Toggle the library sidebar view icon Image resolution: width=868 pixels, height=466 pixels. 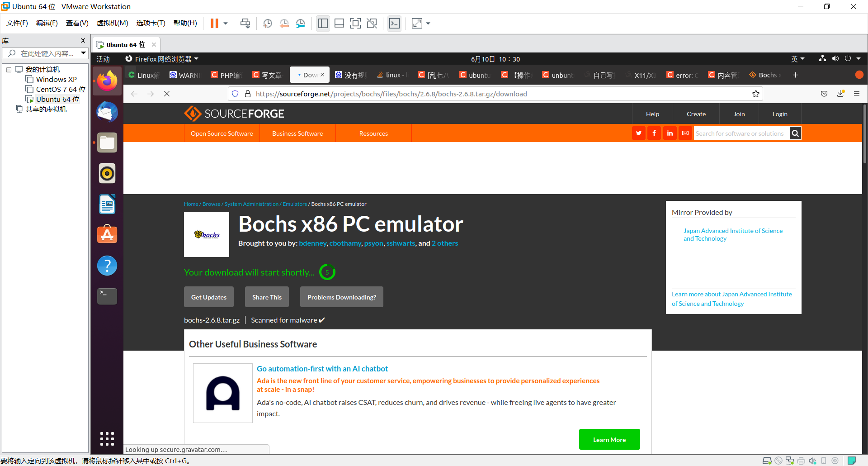coord(323,24)
